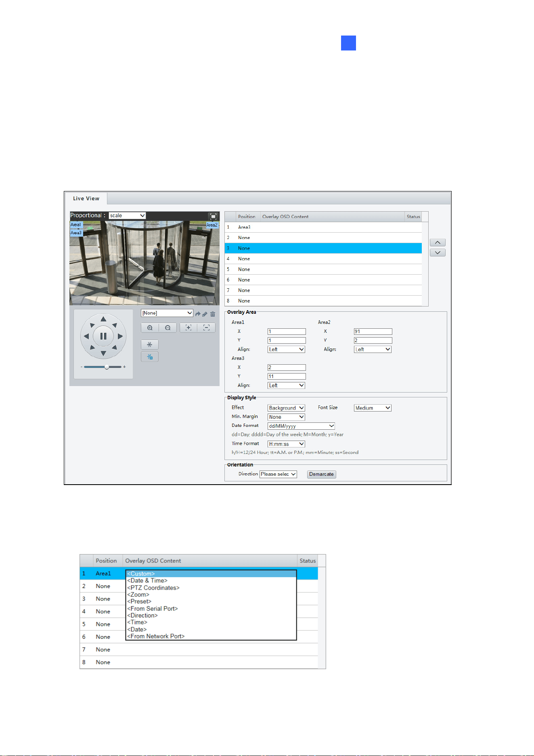Click the Area1 Y input field
The width and height of the screenshot is (534, 756).
(287, 340)
